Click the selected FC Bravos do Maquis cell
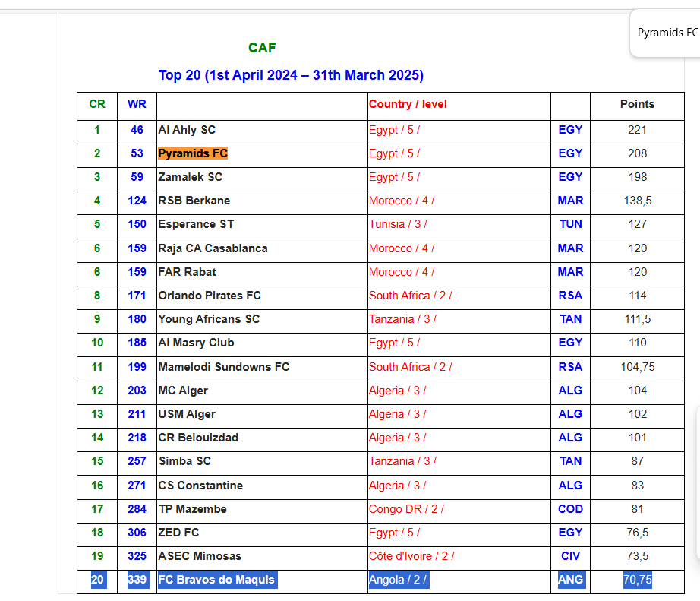The image size is (700, 601). coord(217,580)
